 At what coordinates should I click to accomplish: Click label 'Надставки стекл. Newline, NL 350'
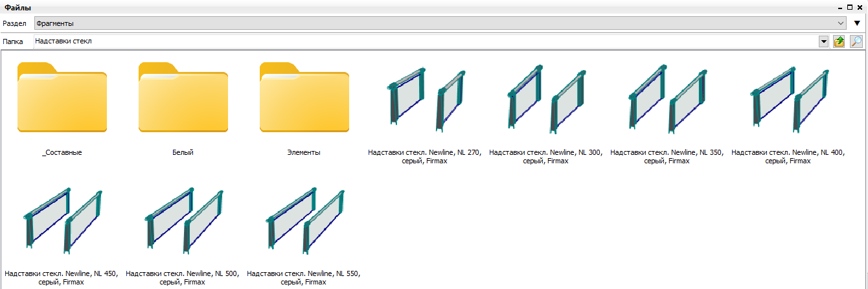coord(667,157)
